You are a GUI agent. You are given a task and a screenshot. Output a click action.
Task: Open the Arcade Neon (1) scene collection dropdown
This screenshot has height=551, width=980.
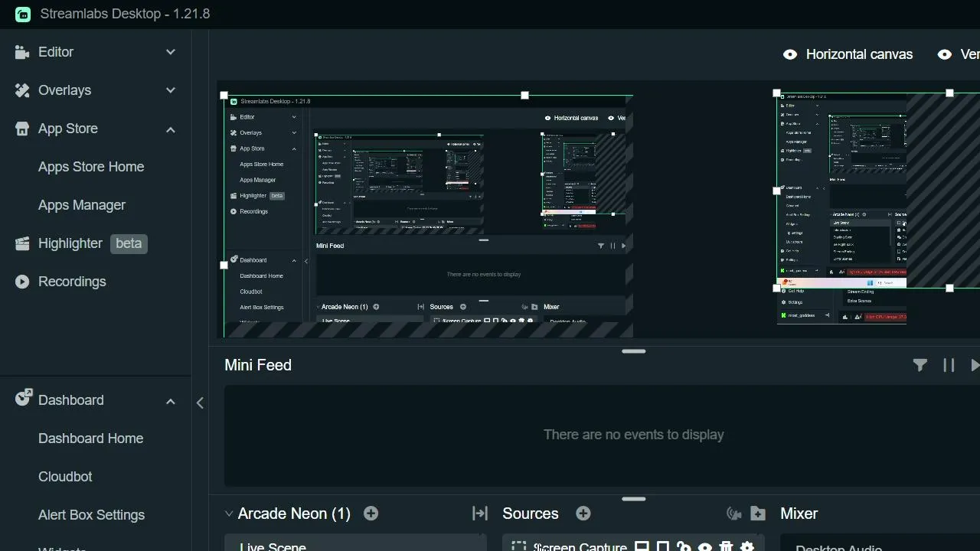[x=229, y=514]
